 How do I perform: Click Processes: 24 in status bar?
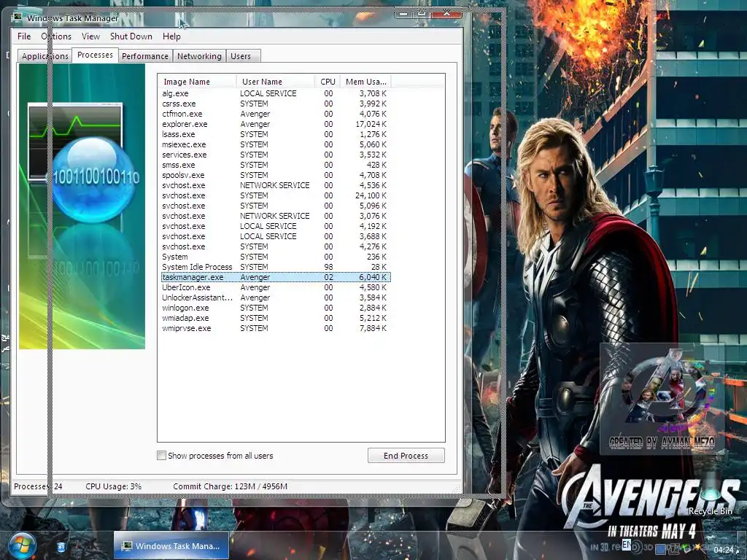(38, 486)
